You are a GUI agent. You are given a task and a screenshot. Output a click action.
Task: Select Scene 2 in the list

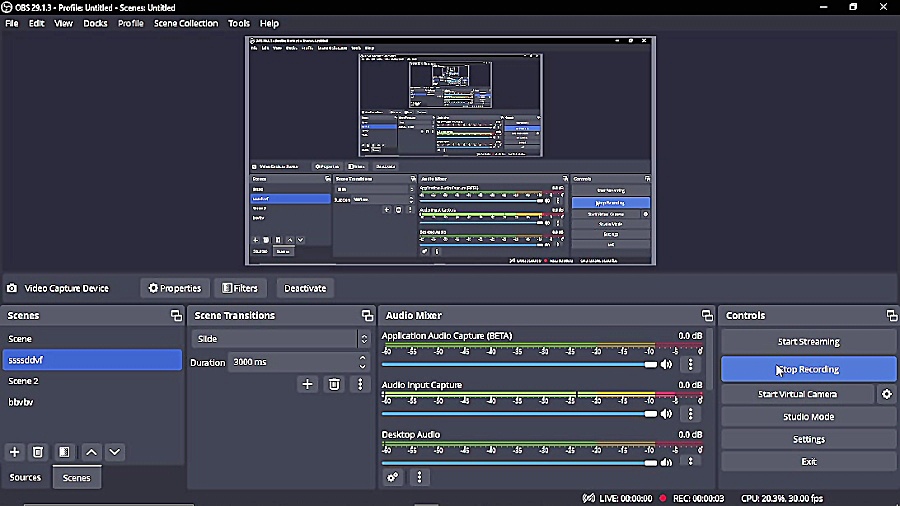(92, 381)
